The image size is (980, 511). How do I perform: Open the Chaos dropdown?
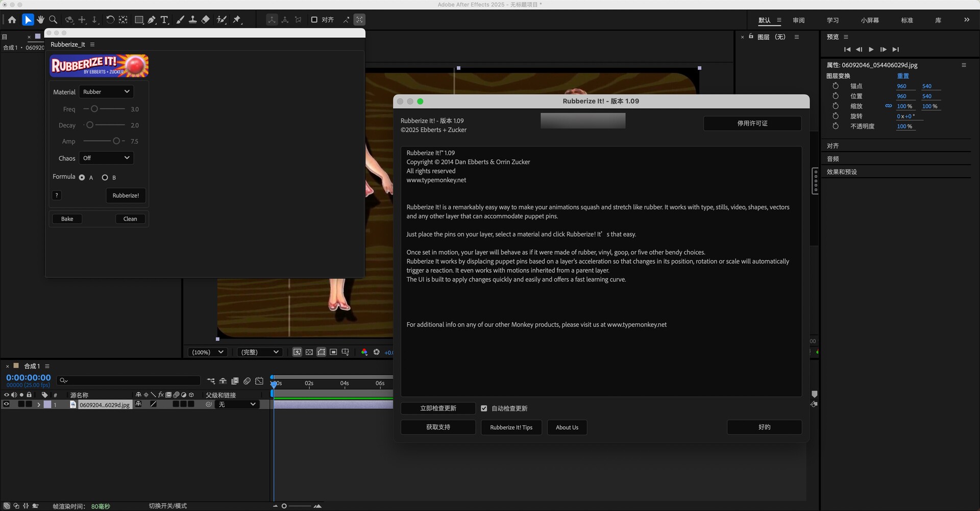(106, 158)
